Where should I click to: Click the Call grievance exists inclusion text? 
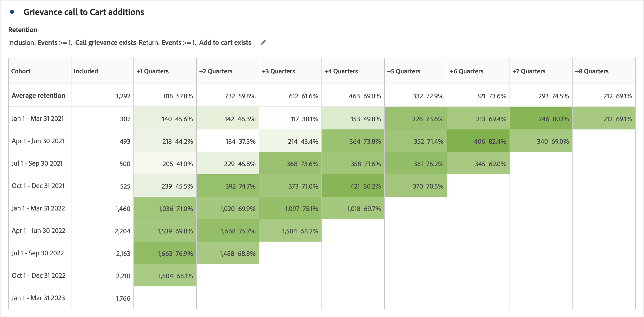click(x=105, y=43)
